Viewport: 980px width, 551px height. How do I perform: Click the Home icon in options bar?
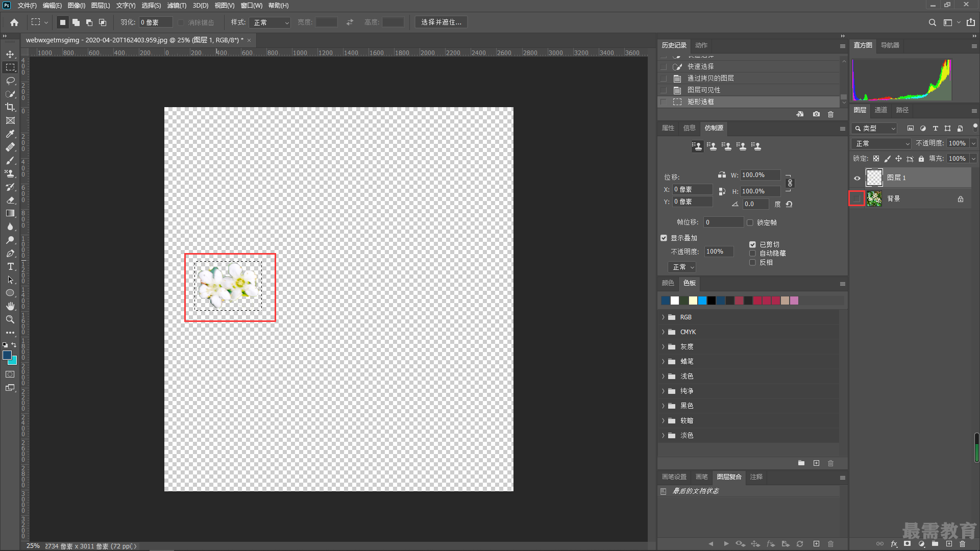coord(14,22)
